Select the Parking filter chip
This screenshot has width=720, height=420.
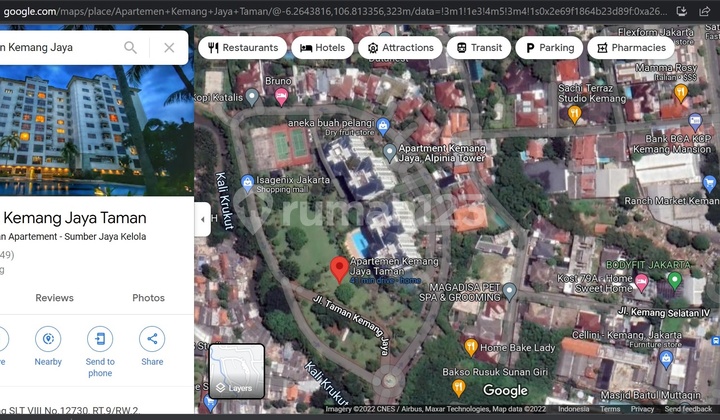click(549, 48)
